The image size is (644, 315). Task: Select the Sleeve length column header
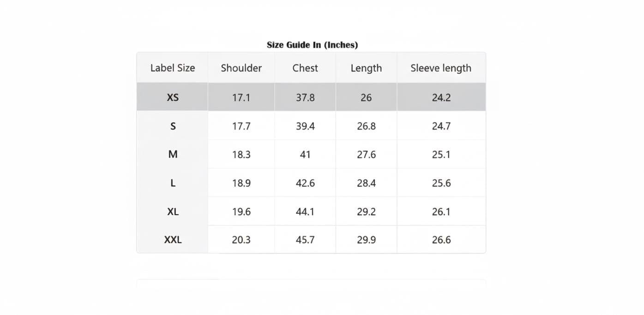pyautogui.click(x=441, y=68)
